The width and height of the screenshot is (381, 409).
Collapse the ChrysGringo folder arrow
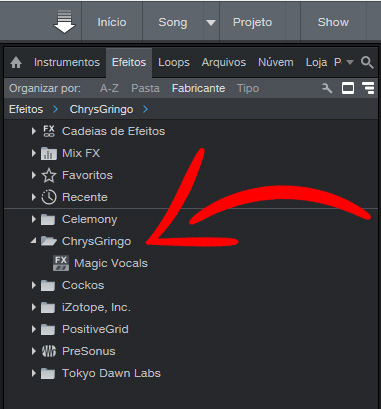click(33, 241)
